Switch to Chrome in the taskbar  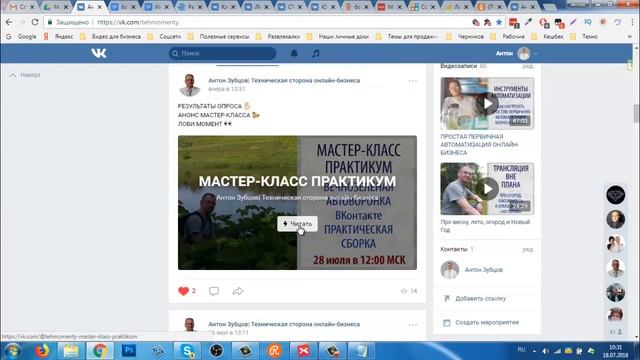coord(100,351)
